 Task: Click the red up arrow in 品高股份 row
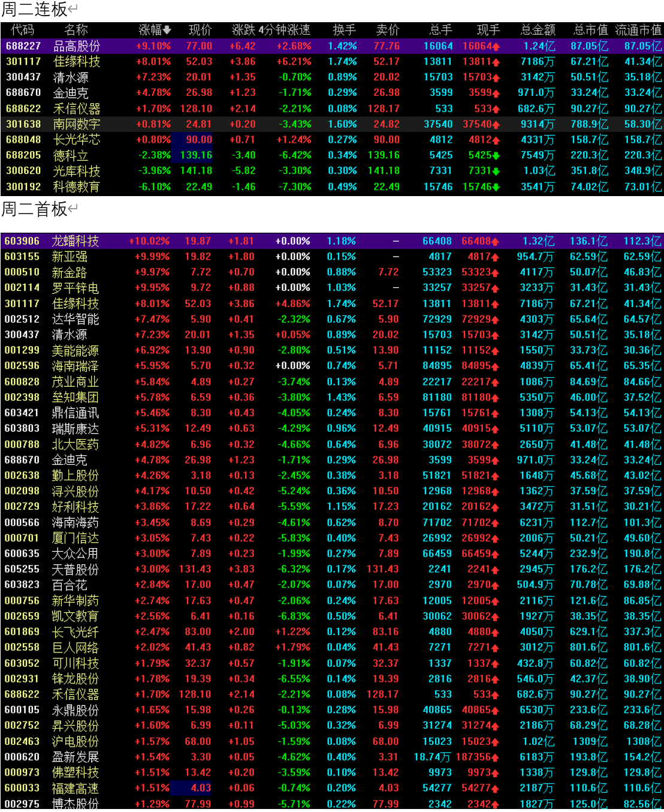[496, 46]
